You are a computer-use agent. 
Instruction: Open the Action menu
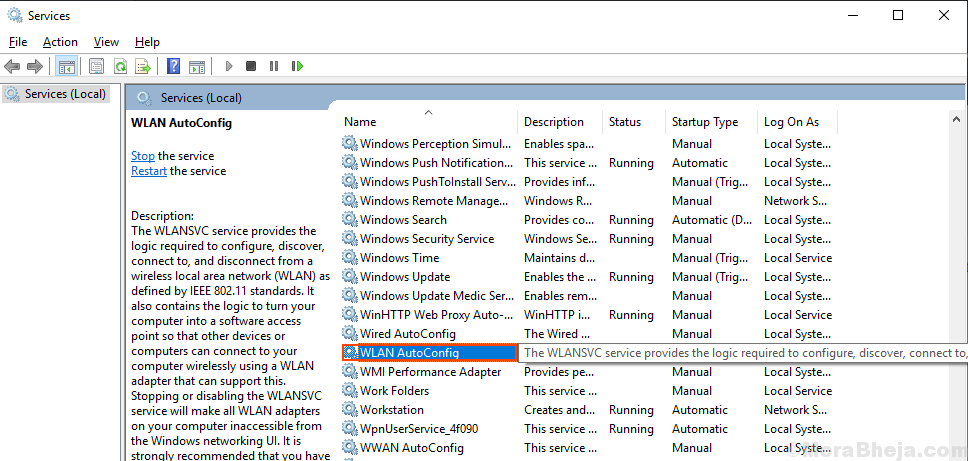pos(60,42)
